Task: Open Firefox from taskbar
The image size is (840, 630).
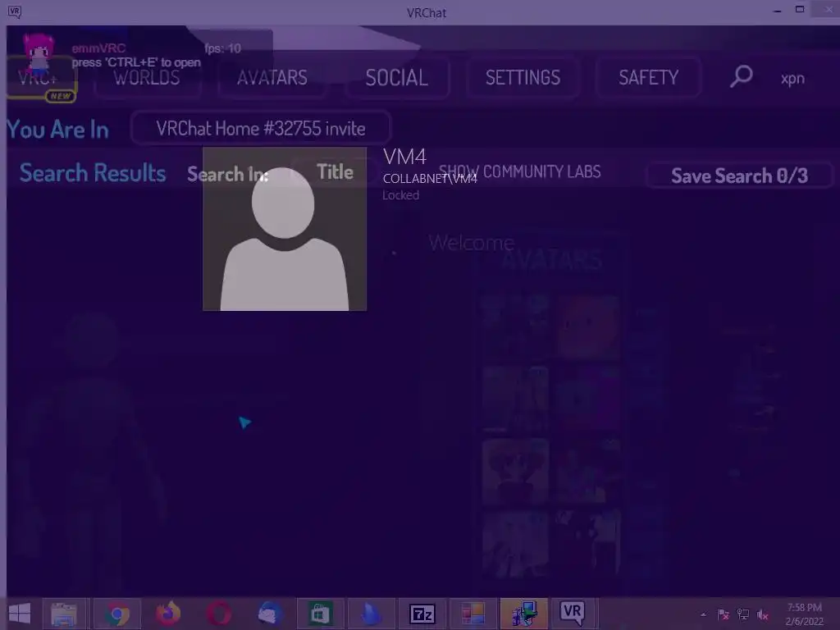Action: click(167, 614)
